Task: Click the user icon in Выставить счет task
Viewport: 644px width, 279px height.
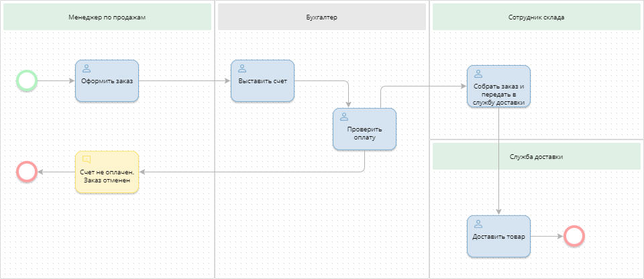Action: pos(242,68)
